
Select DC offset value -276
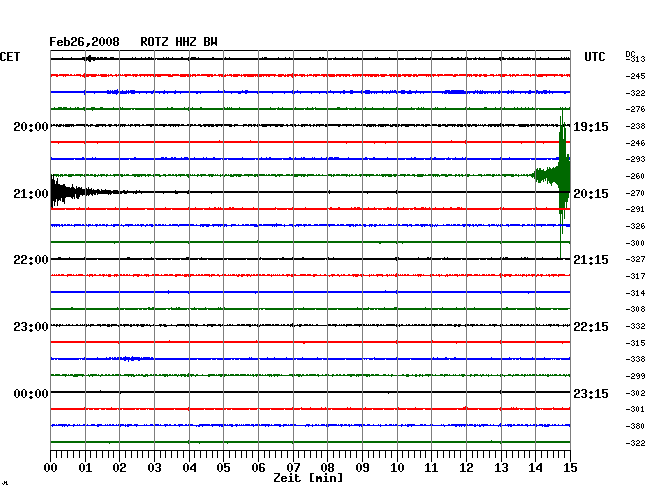tap(635, 109)
